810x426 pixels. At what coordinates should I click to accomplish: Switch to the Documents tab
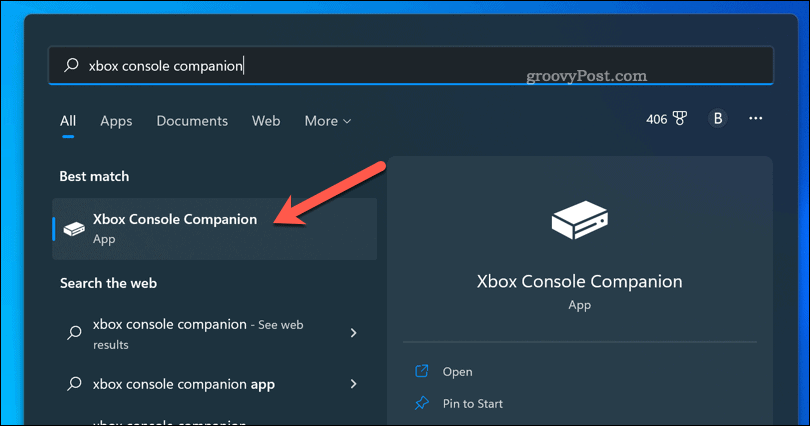pyautogui.click(x=192, y=121)
